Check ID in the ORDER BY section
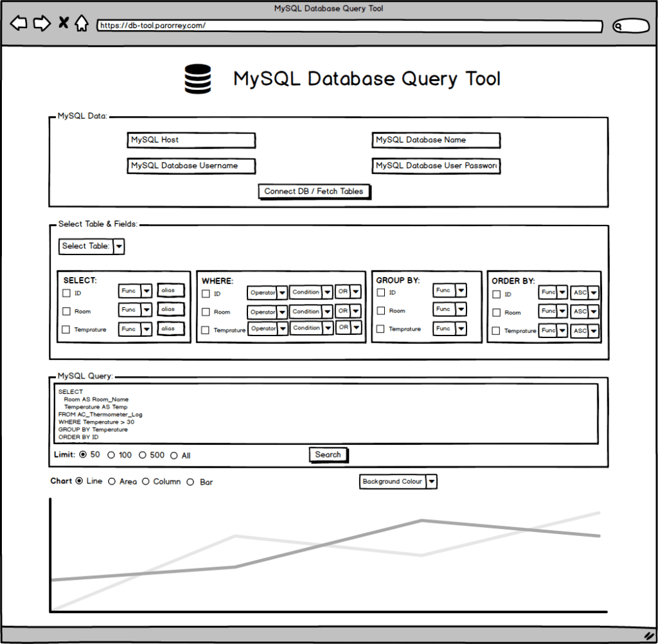This screenshot has height=644, width=658. point(497,294)
